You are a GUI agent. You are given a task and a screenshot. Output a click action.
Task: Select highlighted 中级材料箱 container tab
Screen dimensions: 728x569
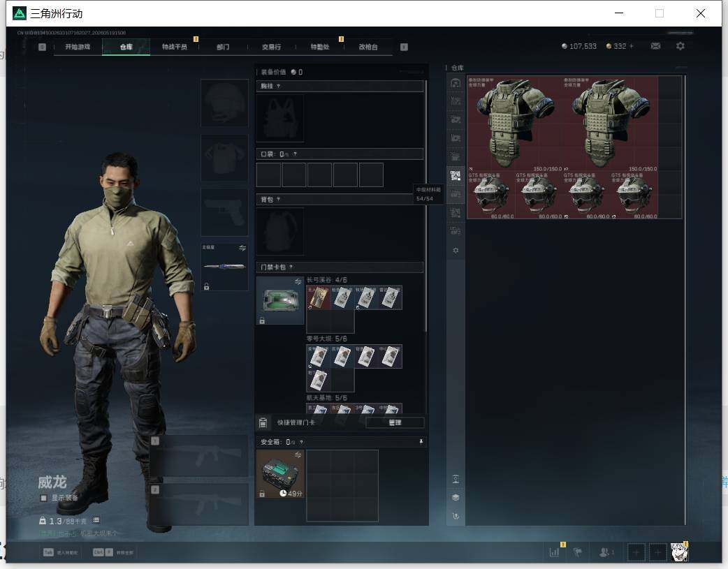tap(456, 175)
